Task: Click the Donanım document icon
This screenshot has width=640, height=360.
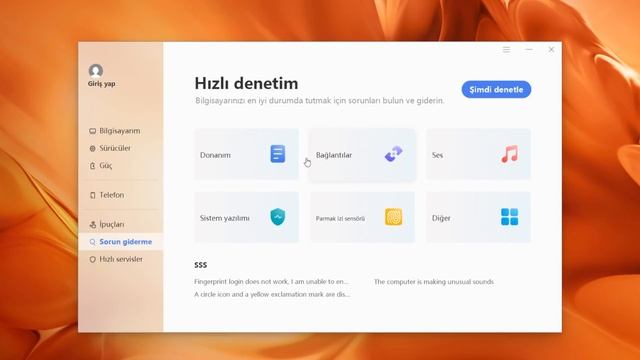Action: coord(278,154)
